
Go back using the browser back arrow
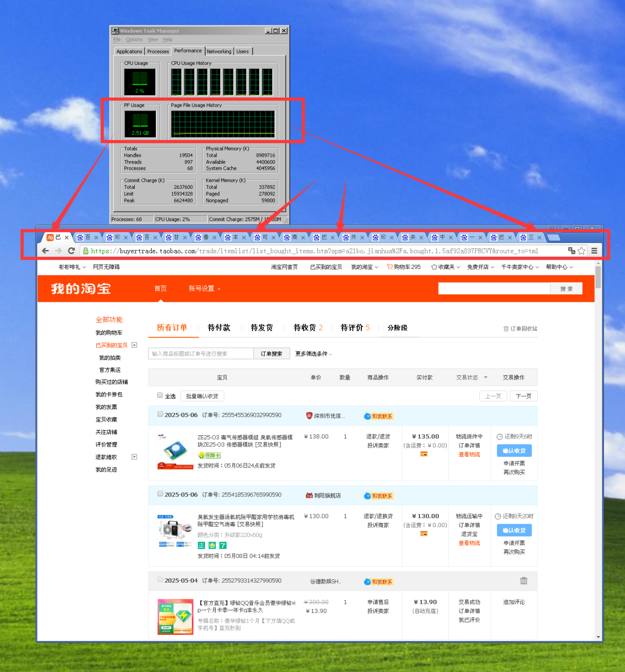pyautogui.click(x=45, y=251)
